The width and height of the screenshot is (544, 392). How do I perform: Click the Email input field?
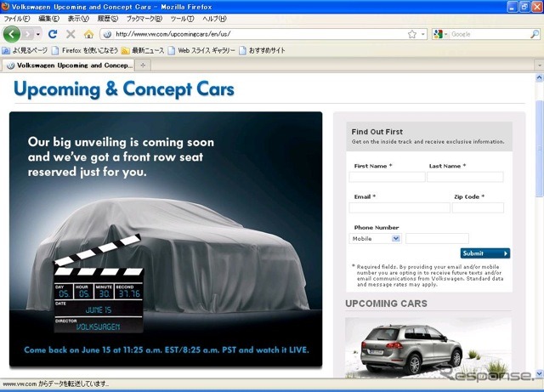[399, 207]
